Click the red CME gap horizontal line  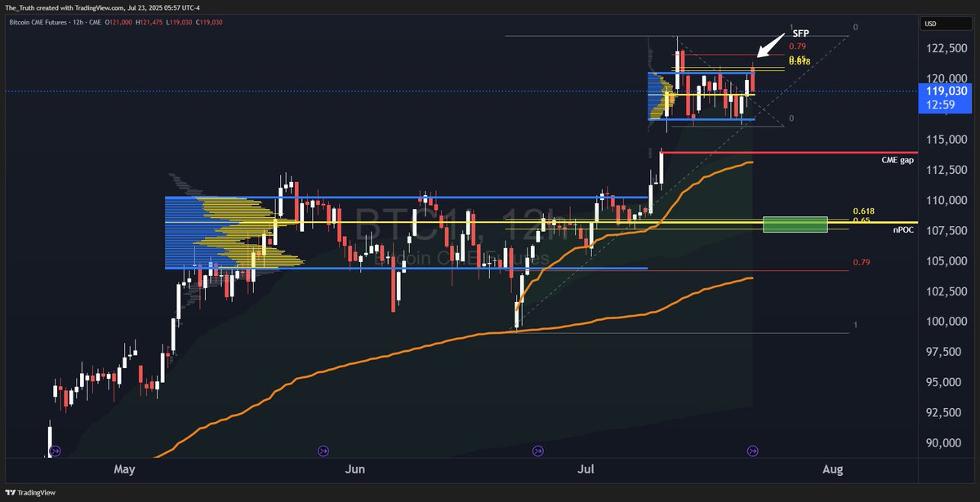[788, 153]
